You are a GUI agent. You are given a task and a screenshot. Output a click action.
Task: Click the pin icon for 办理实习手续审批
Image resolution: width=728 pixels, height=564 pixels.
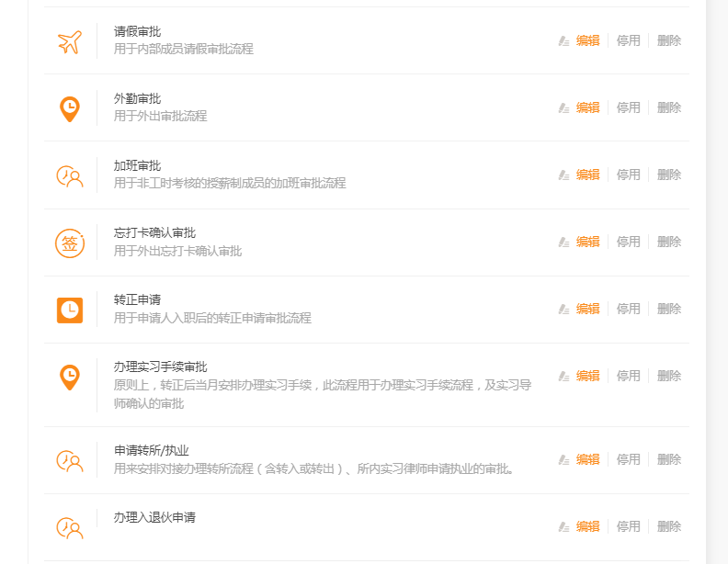[70, 378]
